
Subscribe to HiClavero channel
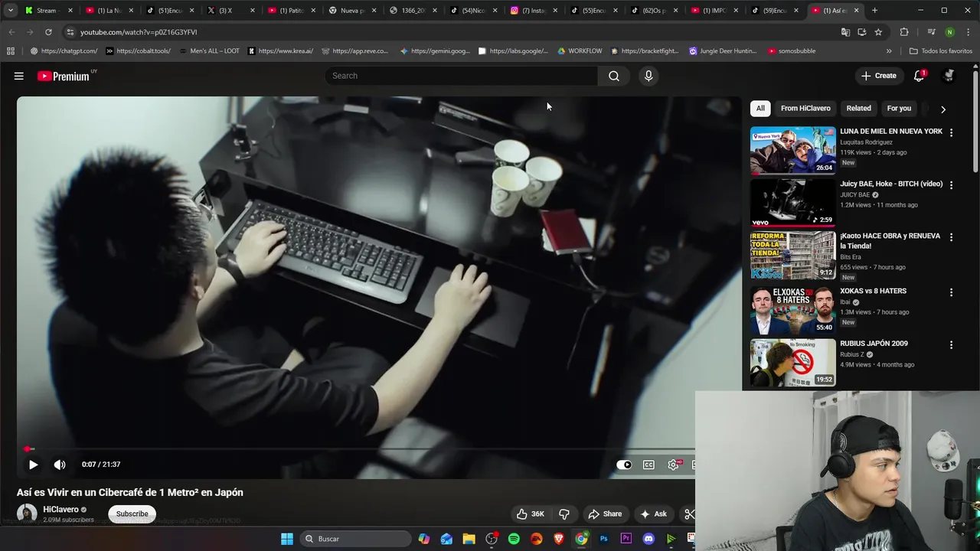pos(132,514)
